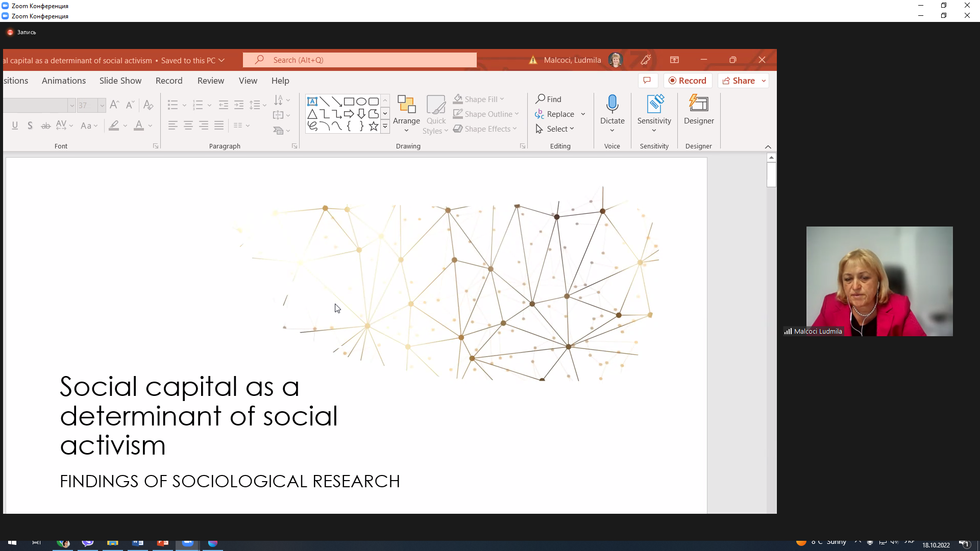Pick the Oval shape in shapes gallery
This screenshot has width=980, height=551.
(x=361, y=101)
